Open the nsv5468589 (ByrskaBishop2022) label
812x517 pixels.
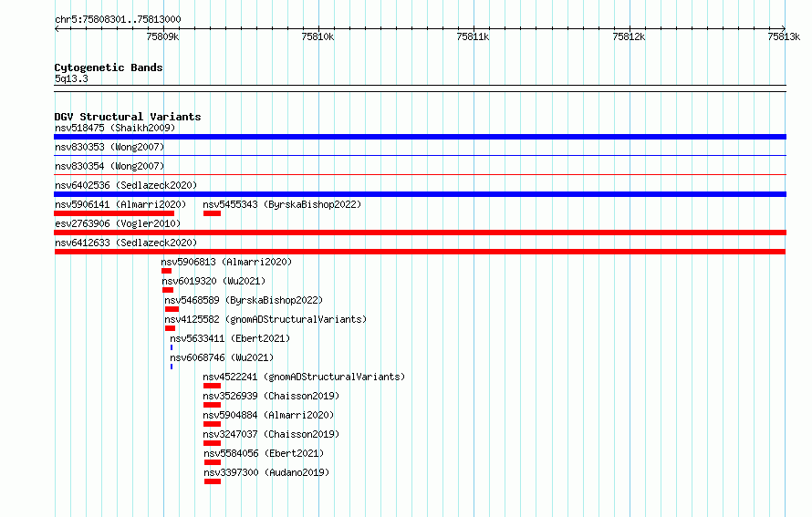point(244,300)
